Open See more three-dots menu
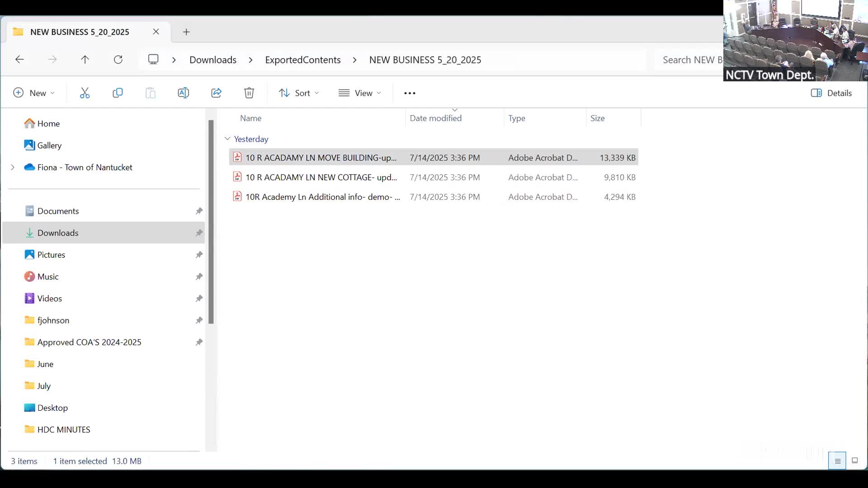 pos(410,93)
